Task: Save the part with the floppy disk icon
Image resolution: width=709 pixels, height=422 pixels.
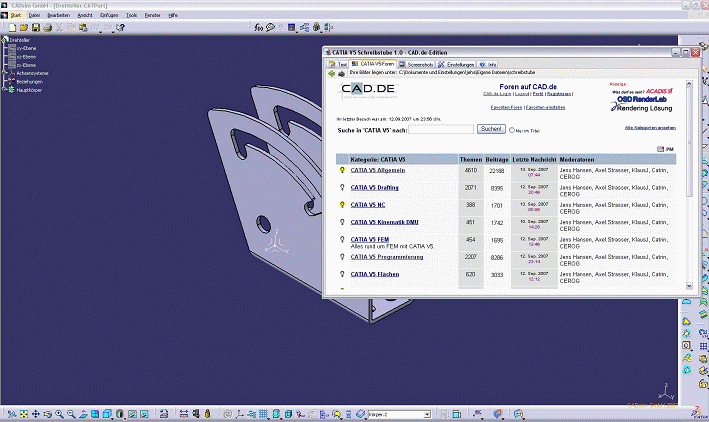Action: [36, 28]
